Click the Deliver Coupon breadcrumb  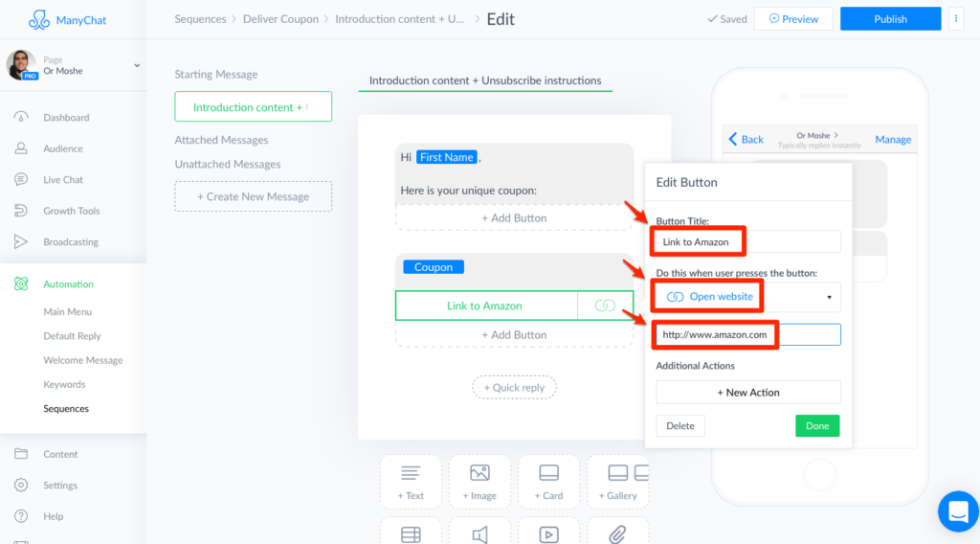(280, 19)
